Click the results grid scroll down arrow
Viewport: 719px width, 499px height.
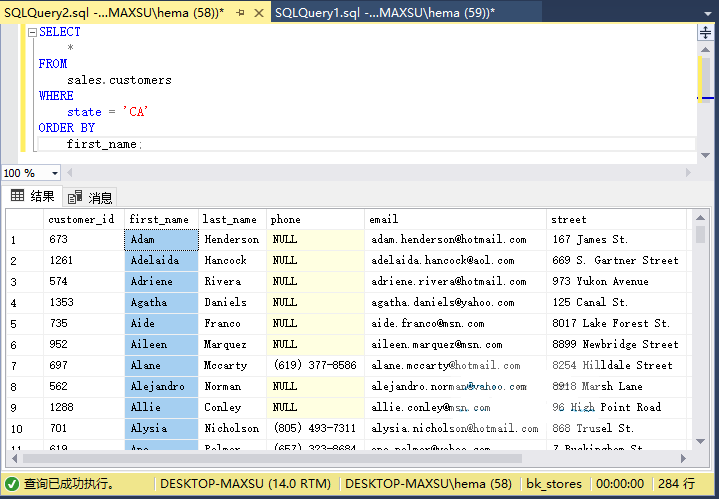click(x=700, y=441)
